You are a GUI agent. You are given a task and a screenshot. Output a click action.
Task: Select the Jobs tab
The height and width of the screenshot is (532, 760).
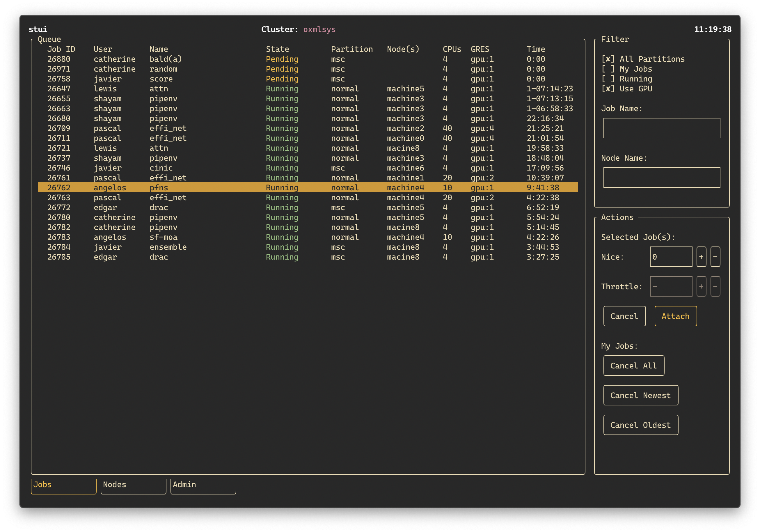click(x=63, y=484)
